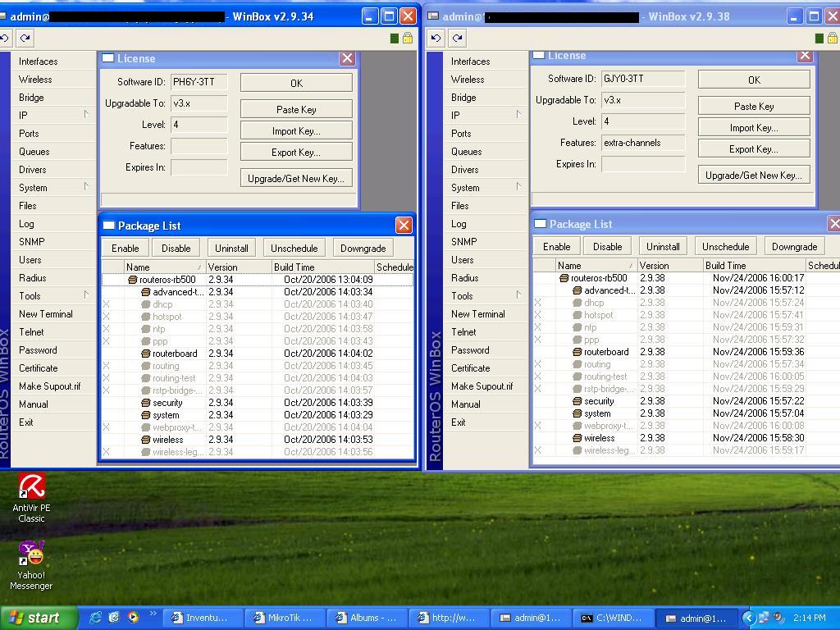The height and width of the screenshot is (630, 840).
Task: Click the X mark beside dhcp in left list
Action: click(x=106, y=304)
